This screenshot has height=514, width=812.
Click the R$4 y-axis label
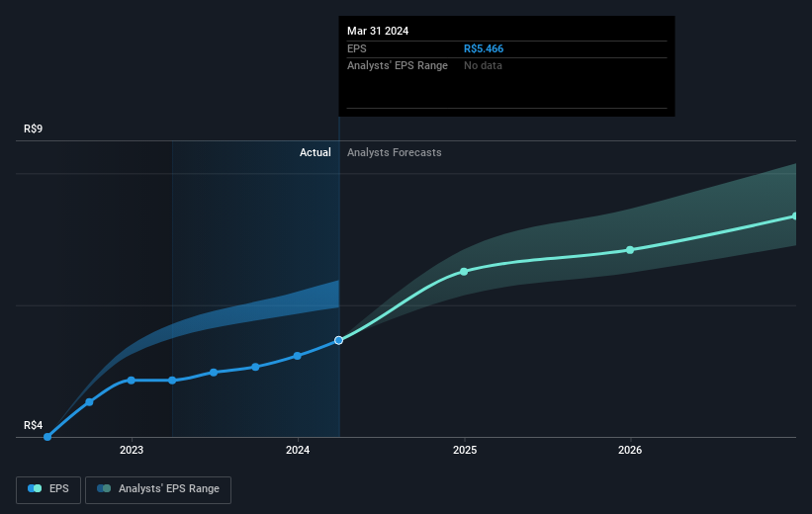34,425
